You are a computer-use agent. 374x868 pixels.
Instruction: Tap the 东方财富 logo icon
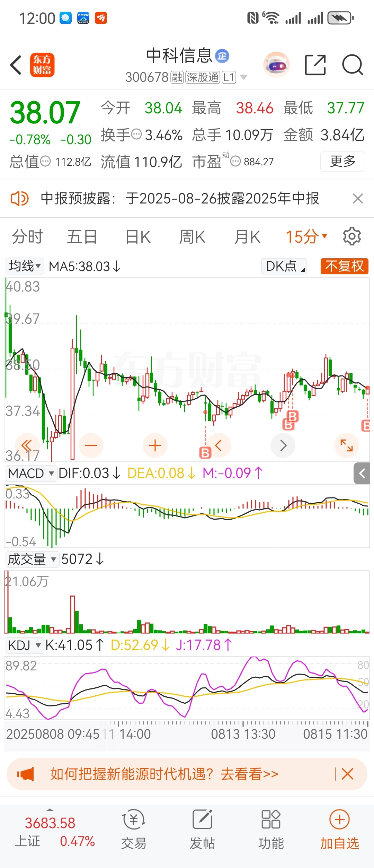click(x=42, y=65)
